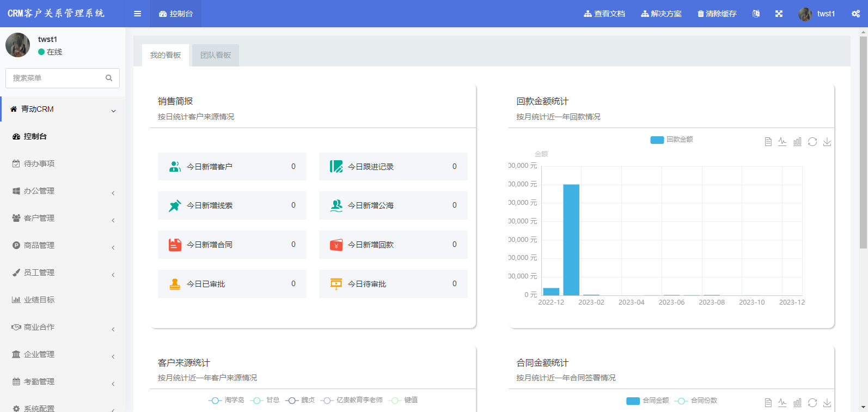Click the data view icon on 回款金额统计 chart
The width and height of the screenshot is (868, 412).
pyautogui.click(x=768, y=142)
